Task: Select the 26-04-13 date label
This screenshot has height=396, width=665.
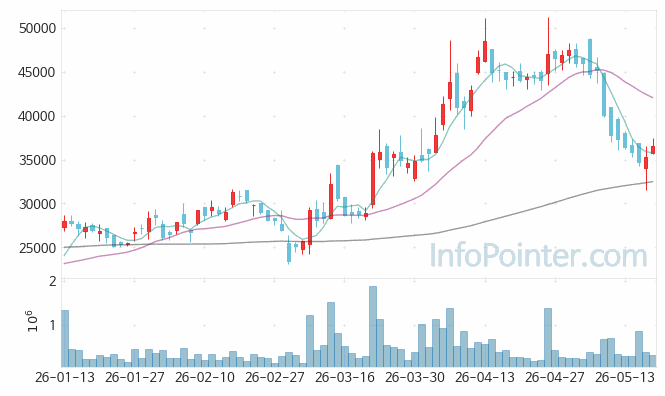Action: [485, 377]
